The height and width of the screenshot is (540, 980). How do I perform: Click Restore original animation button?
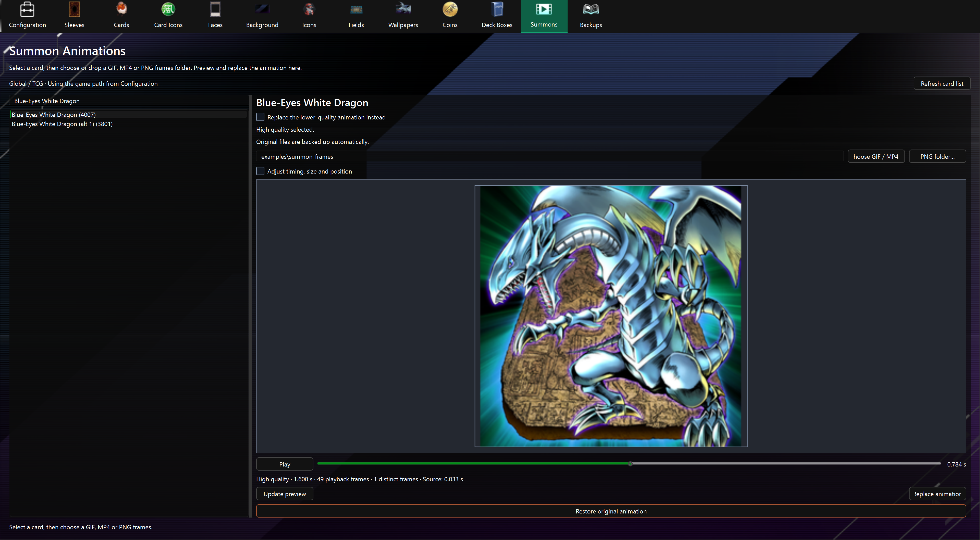(611, 511)
